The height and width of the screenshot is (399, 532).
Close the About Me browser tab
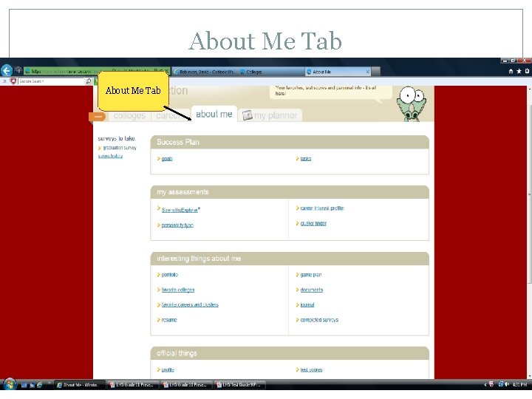(368, 72)
